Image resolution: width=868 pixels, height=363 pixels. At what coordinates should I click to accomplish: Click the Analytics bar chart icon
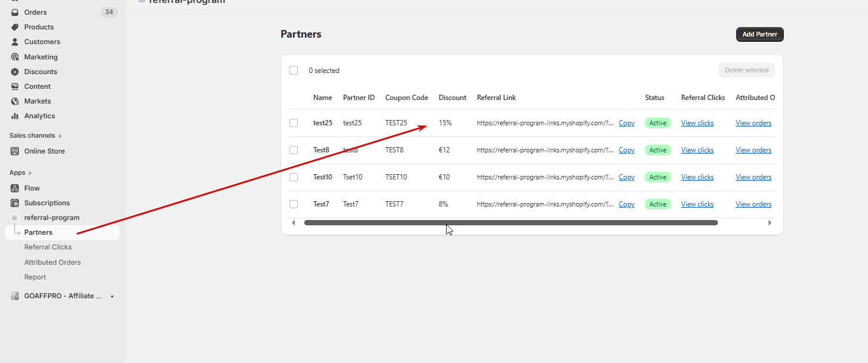pos(15,116)
